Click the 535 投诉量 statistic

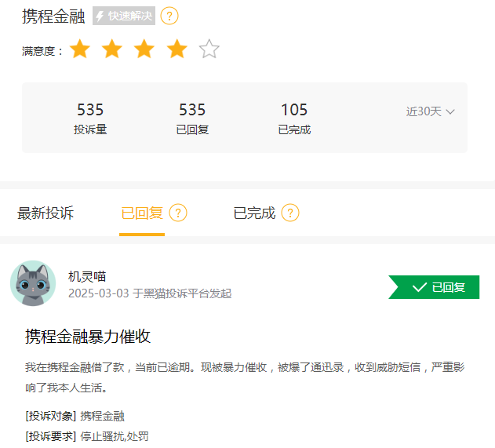point(90,118)
